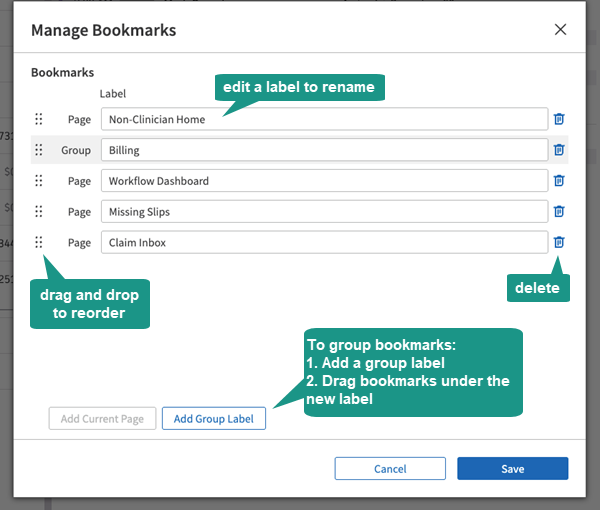This screenshot has width=600, height=510.
Task: Click drag handle for Claim Inbox row
Action: pos(39,242)
